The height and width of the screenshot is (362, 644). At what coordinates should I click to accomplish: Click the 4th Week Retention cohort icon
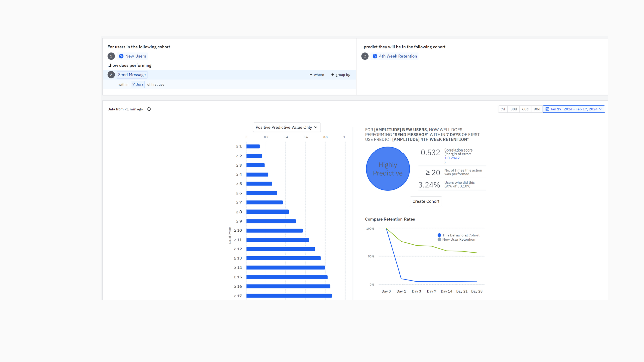[x=375, y=56]
